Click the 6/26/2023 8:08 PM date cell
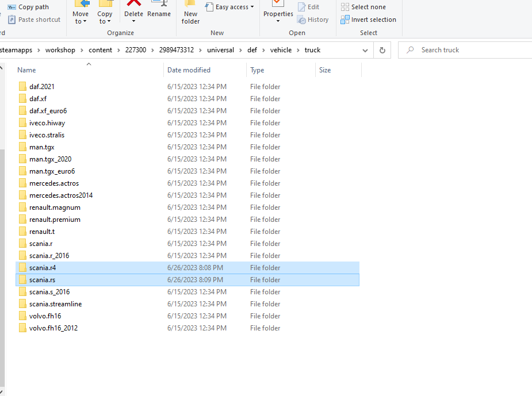 (x=195, y=268)
